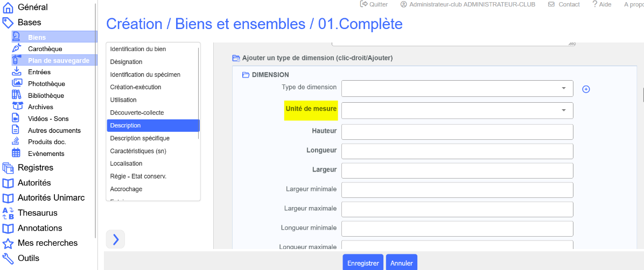Click the Bibliothèque books icon

[x=17, y=95]
